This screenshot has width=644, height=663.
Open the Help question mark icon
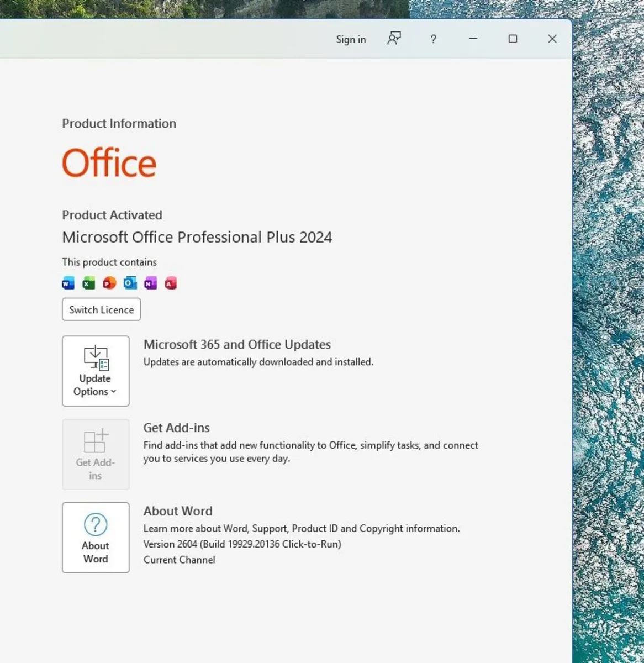coord(434,39)
